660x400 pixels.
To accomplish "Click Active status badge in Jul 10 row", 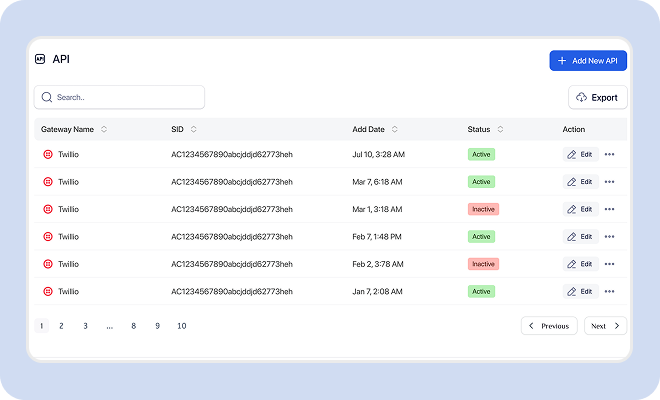I will [481, 155].
